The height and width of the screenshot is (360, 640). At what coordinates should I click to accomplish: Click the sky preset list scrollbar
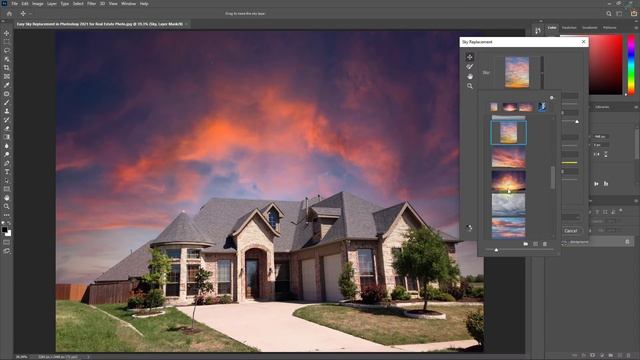[x=553, y=178]
